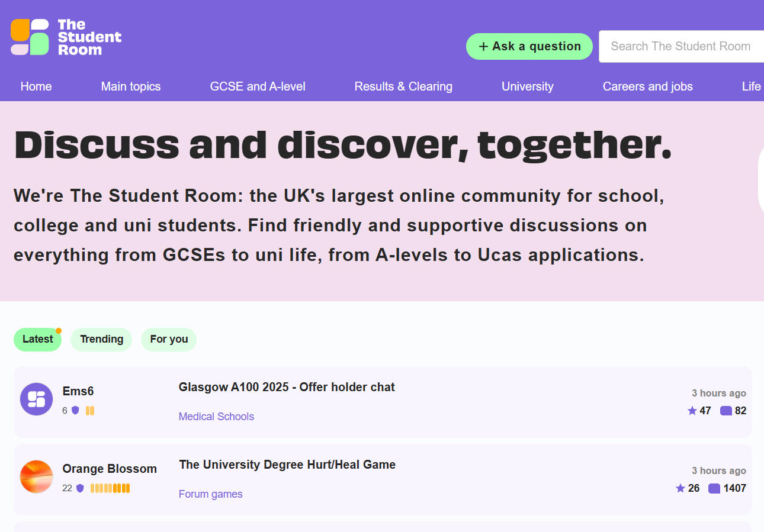Go to Home in the navigation
The image size is (764, 532).
click(36, 86)
